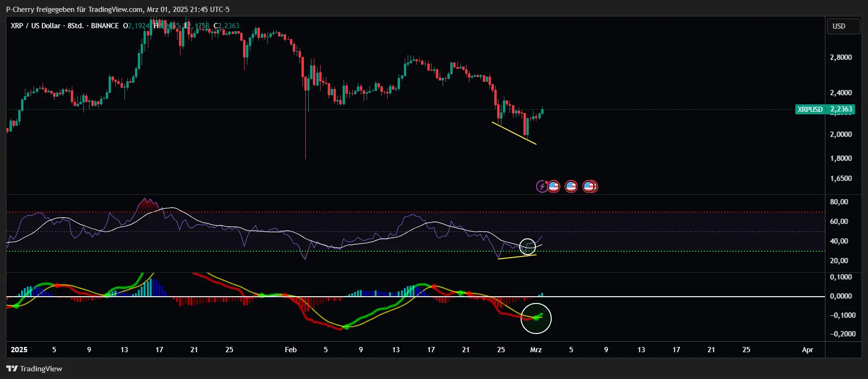Open the US flag event between the other two flags

coord(571,186)
